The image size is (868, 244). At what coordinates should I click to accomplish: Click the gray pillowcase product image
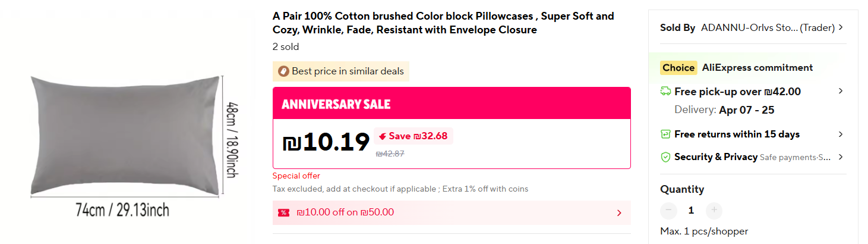[124, 136]
